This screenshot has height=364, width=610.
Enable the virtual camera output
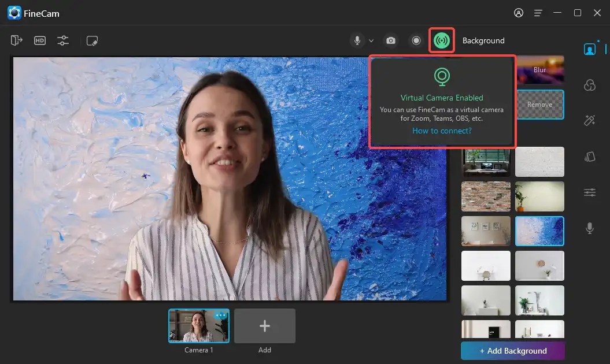tap(442, 40)
